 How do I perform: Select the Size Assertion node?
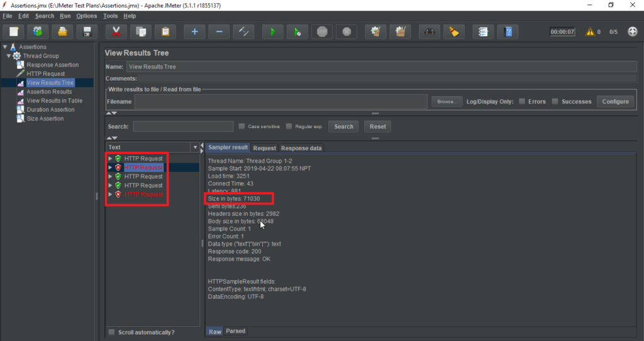point(45,119)
